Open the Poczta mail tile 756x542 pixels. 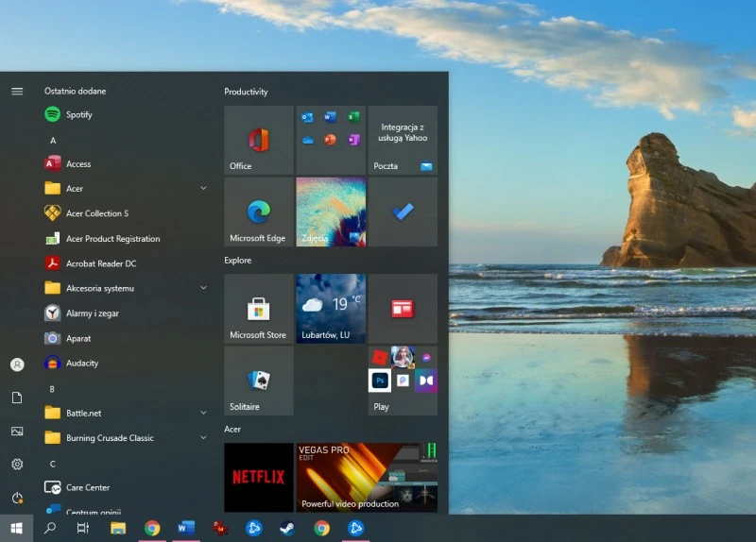click(403, 140)
